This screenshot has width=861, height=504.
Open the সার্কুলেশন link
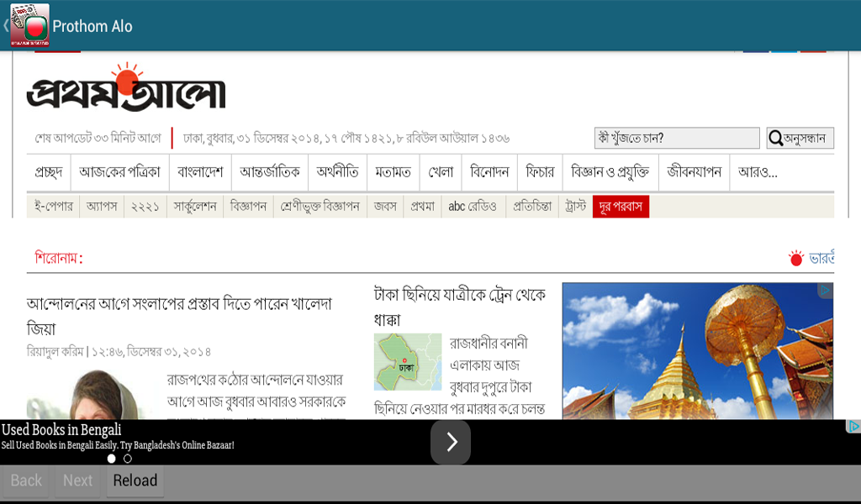[195, 206]
